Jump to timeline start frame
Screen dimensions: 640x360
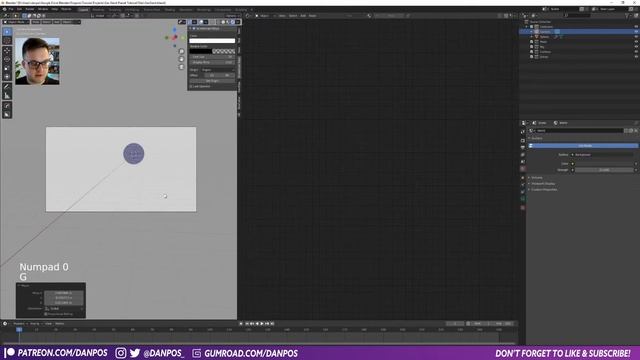pyautogui.click(x=247, y=324)
